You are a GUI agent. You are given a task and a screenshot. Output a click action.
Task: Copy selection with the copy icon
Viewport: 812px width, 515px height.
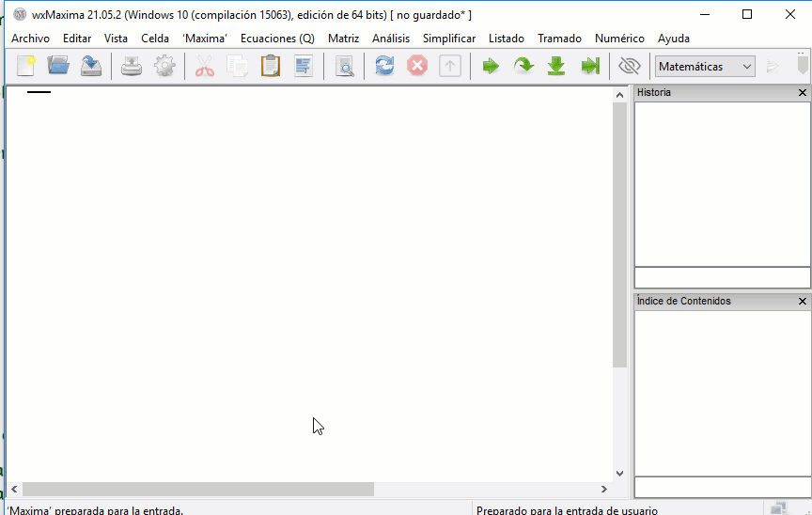coord(237,66)
